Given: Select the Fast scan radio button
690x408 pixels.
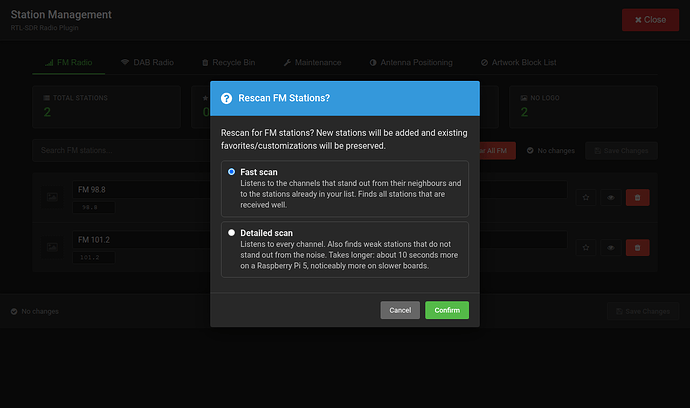Looking at the screenshot, I should (x=231, y=172).
